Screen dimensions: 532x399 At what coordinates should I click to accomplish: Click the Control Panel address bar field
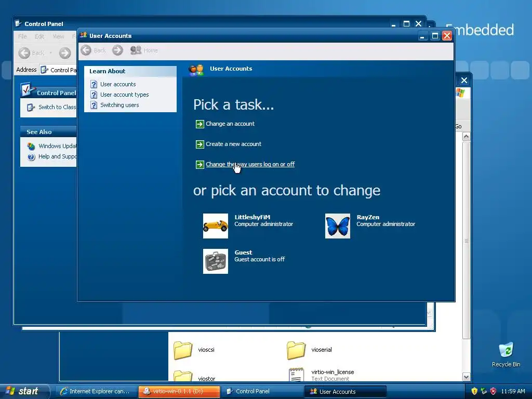tap(58, 70)
